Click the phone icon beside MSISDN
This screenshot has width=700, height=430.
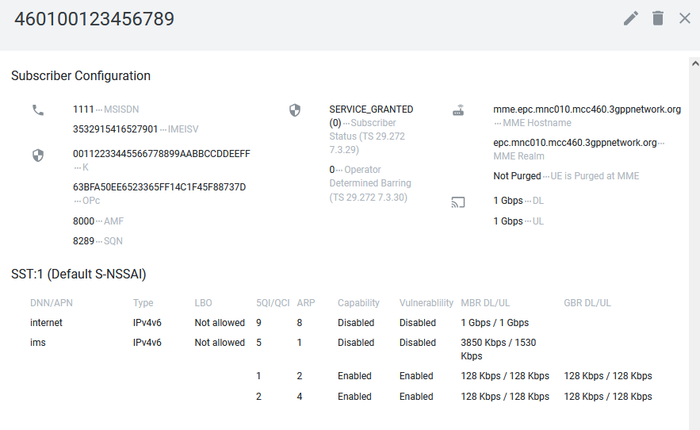[38, 110]
